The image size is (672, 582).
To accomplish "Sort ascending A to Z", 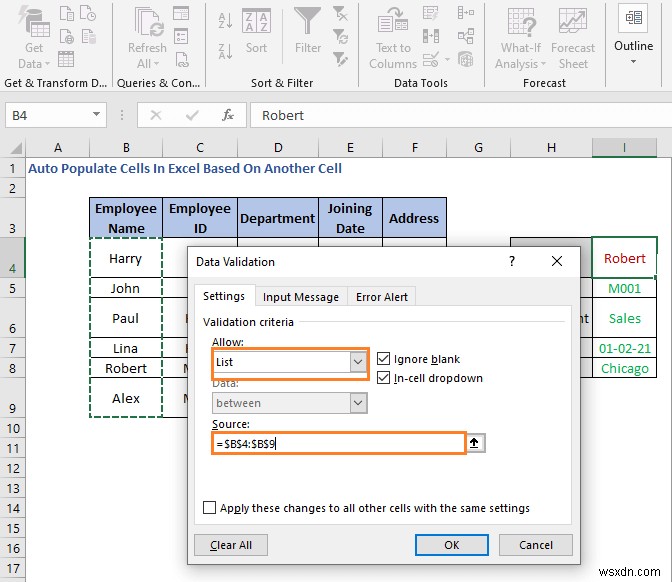I will coord(225,20).
